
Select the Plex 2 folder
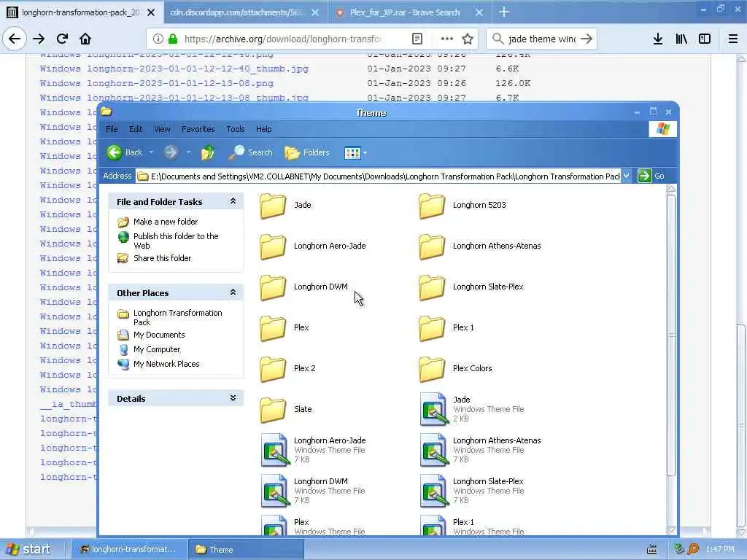coord(287,369)
